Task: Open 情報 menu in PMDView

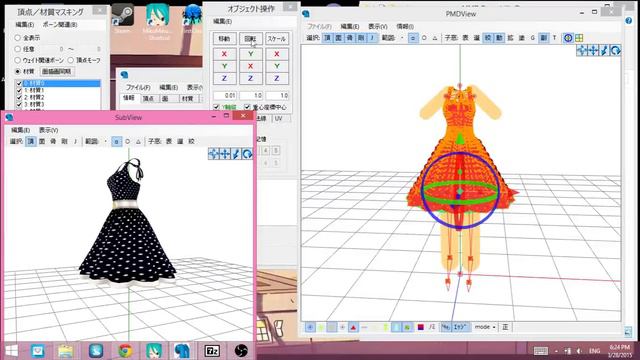Action: [405, 26]
